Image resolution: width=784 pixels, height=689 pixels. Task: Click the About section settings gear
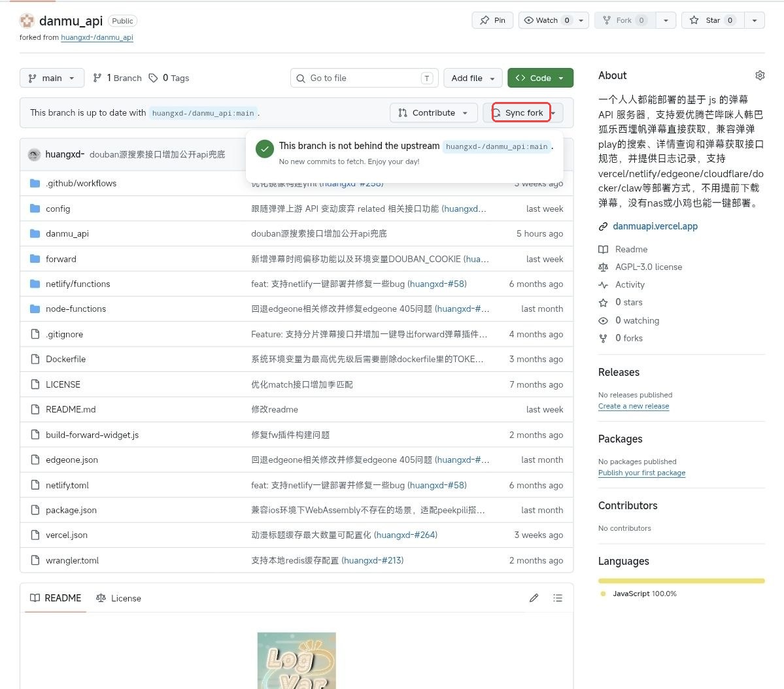pos(760,75)
